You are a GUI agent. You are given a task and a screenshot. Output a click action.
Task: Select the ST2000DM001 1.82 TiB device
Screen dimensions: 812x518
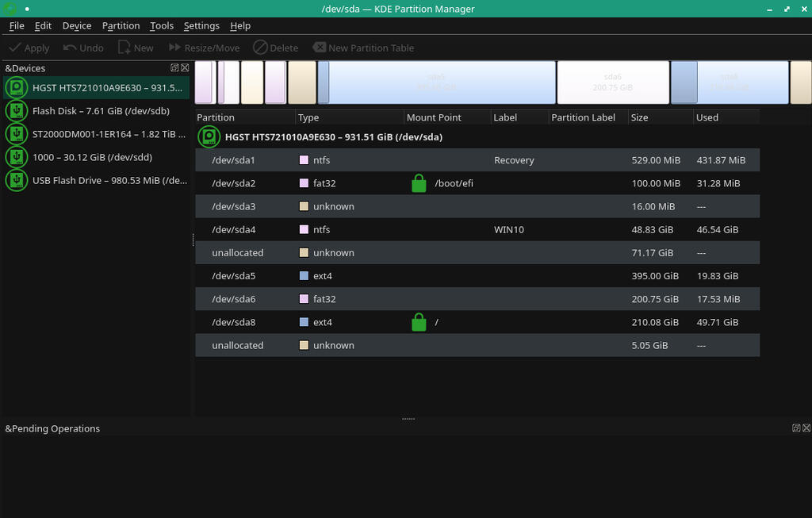(97, 134)
